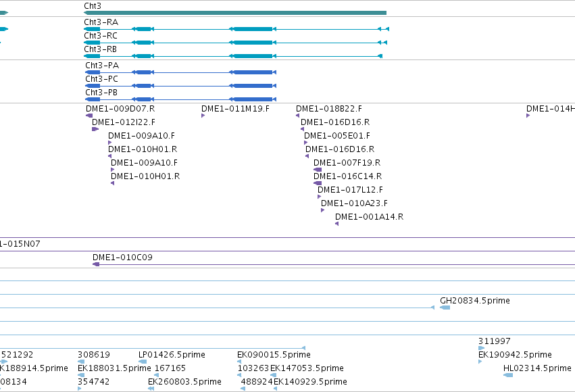Click the EK140929.5prime EST label
Viewport: 575px width, 392px height.
(x=310, y=382)
